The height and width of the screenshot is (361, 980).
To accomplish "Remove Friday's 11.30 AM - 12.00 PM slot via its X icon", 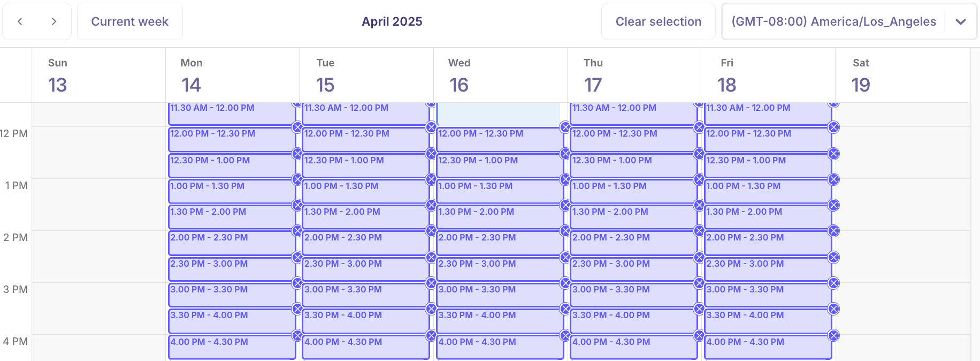I will (x=833, y=102).
